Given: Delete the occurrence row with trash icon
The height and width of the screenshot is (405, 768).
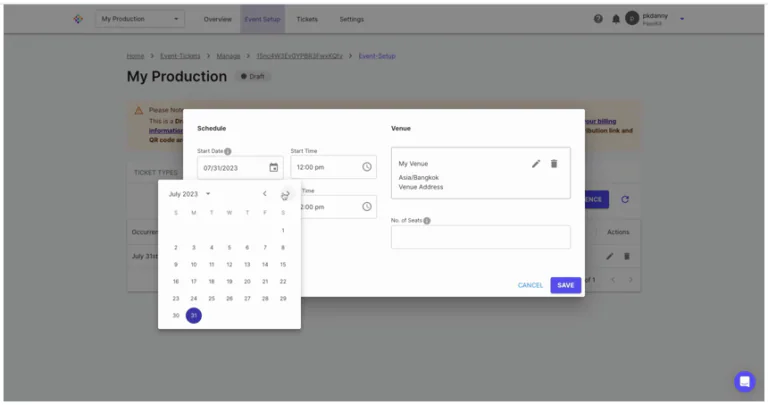Looking at the screenshot, I should click(626, 256).
